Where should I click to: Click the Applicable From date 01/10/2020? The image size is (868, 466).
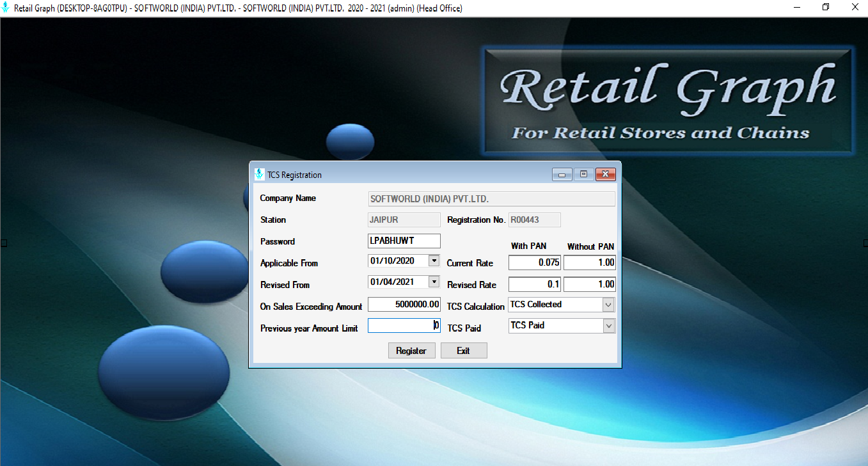coord(393,261)
